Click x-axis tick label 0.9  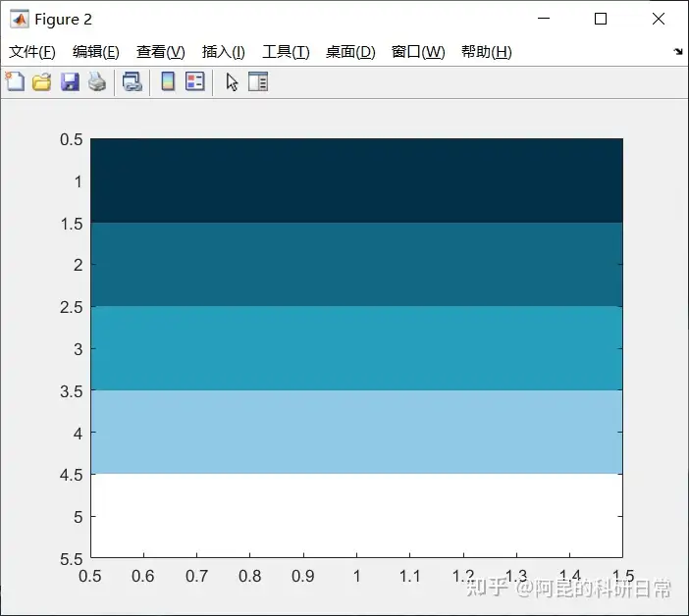coord(302,576)
